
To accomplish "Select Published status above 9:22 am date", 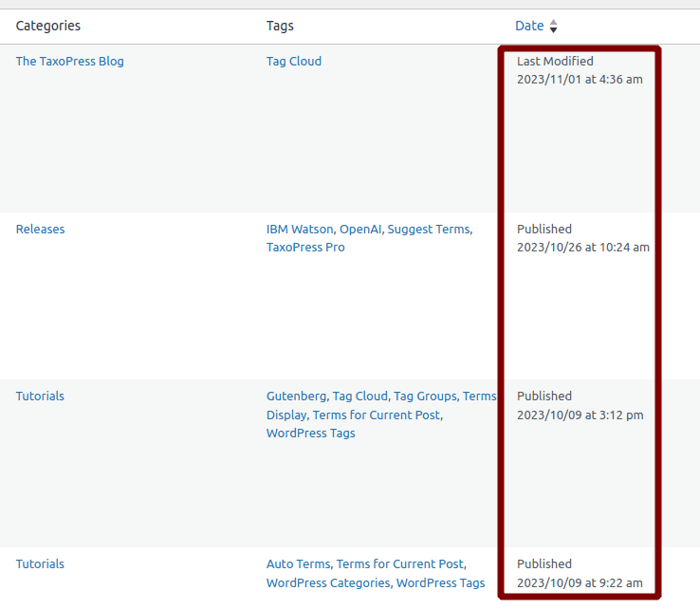I will [544, 563].
